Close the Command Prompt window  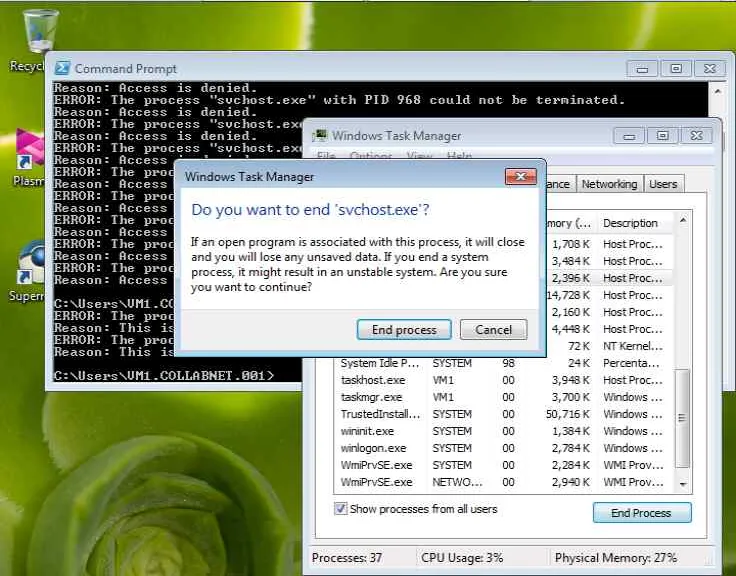click(x=710, y=69)
